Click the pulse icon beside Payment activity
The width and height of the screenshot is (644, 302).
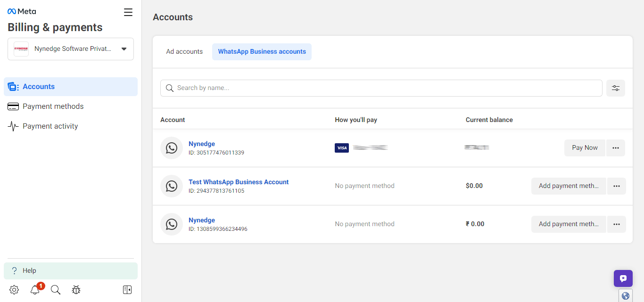(x=13, y=126)
